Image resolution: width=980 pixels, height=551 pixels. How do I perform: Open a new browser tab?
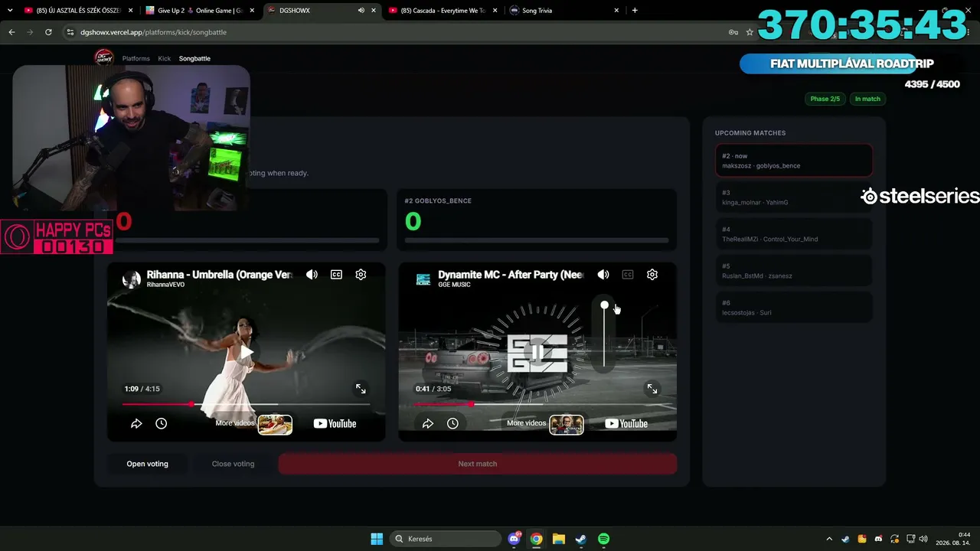pyautogui.click(x=635, y=11)
